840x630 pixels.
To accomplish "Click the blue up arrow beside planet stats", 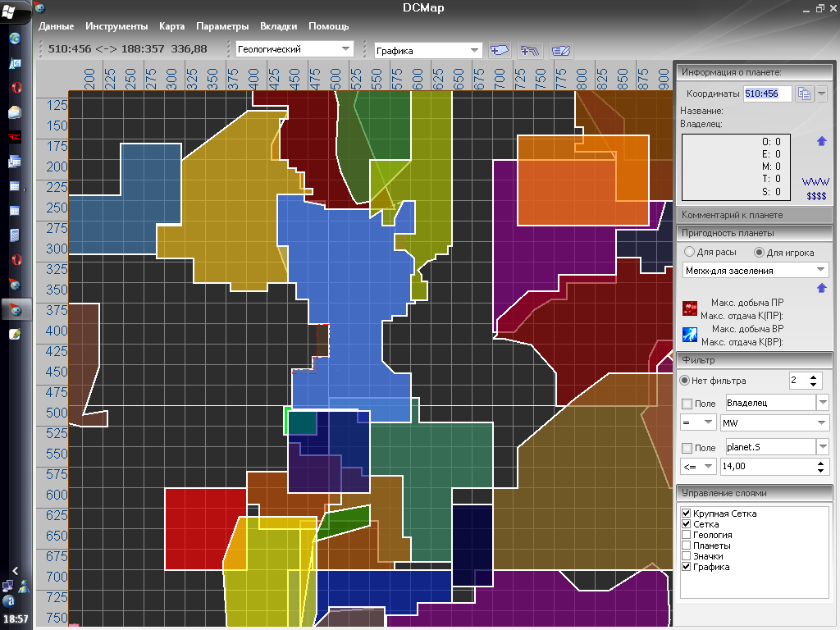I will (x=822, y=142).
